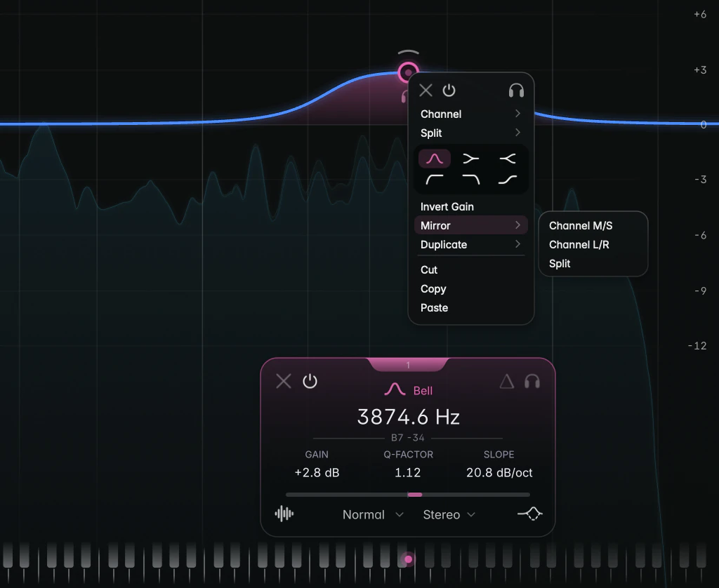Select Split in the Mirror submenu

point(593,264)
